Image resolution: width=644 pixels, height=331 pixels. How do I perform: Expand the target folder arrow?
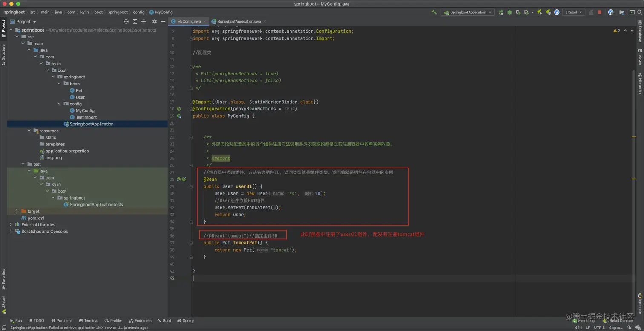point(17,211)
